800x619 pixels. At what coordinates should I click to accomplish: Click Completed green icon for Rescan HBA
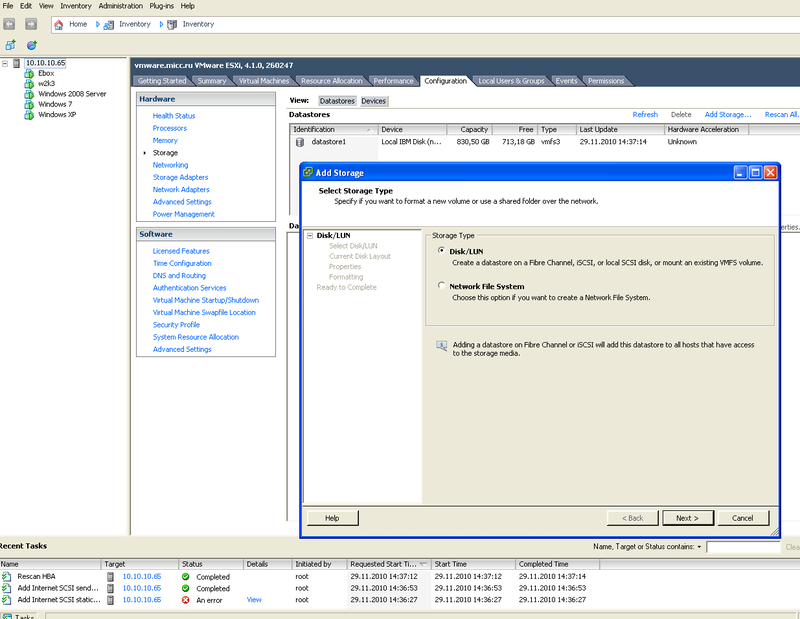(x=186, y=577)
